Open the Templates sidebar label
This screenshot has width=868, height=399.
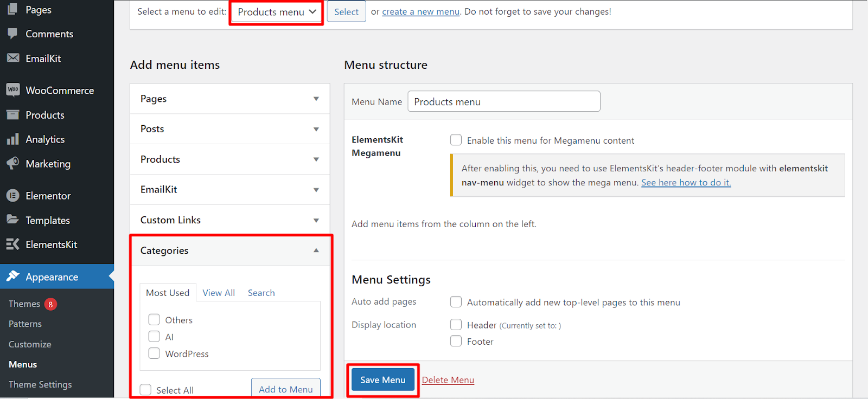(x=48, y=221)
